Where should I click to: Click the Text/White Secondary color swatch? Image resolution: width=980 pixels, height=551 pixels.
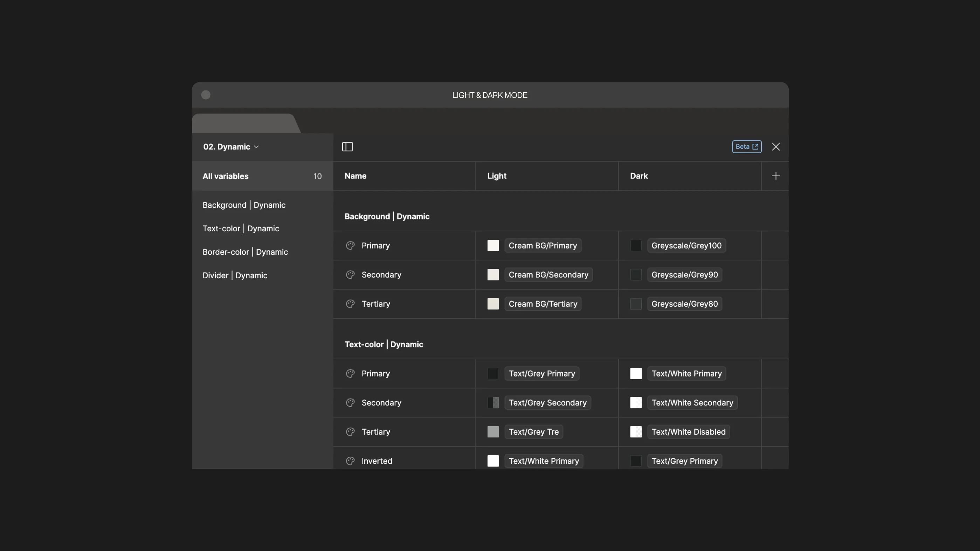[636, 402]
